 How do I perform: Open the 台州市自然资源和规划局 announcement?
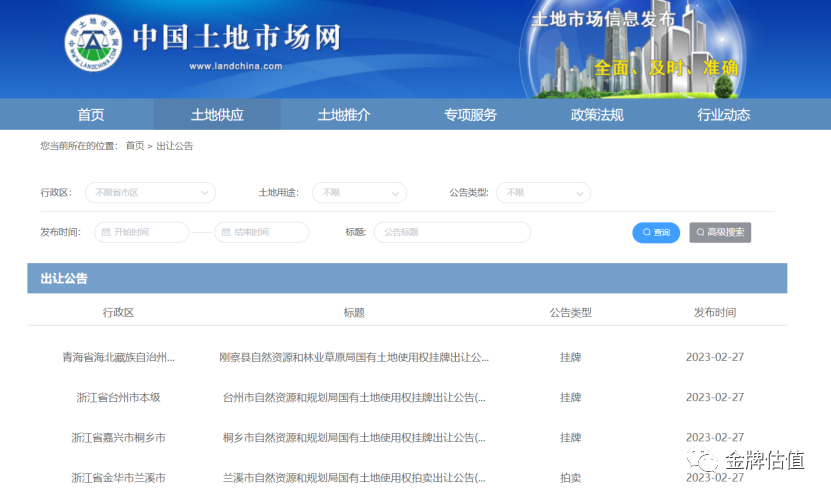[x=354, y=397]
